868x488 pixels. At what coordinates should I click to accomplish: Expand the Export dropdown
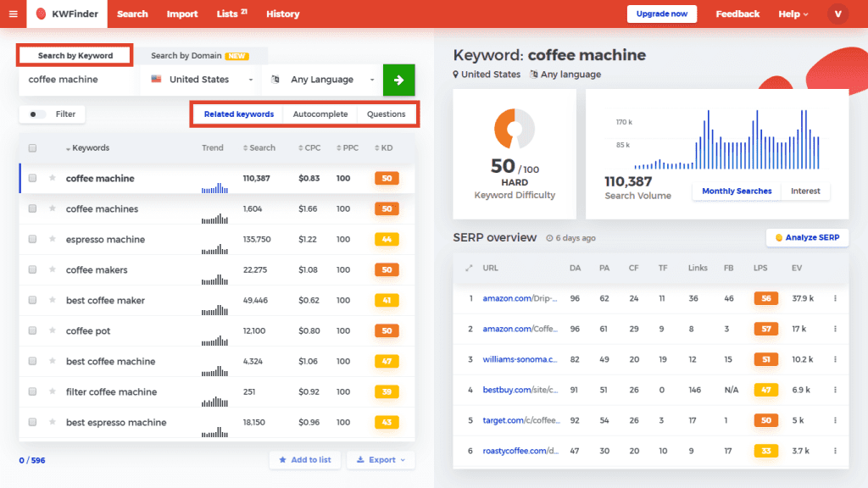click(381, 460)
